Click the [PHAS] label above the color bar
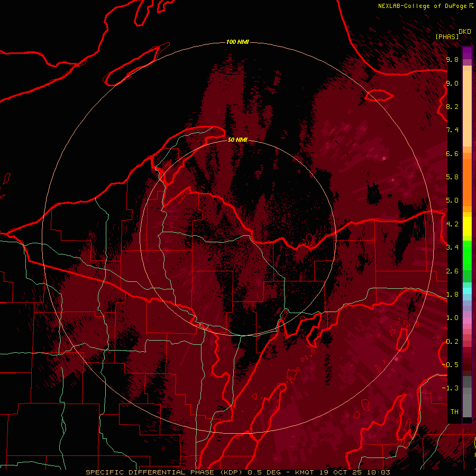Screen dimensions: 476x476 coord(447,36)
